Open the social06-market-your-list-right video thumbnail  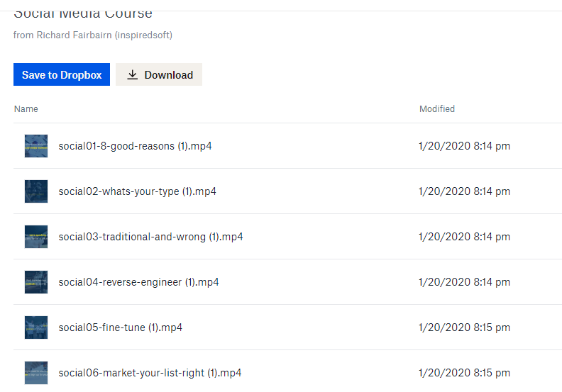pyautogui.click(x=36, y=373)
